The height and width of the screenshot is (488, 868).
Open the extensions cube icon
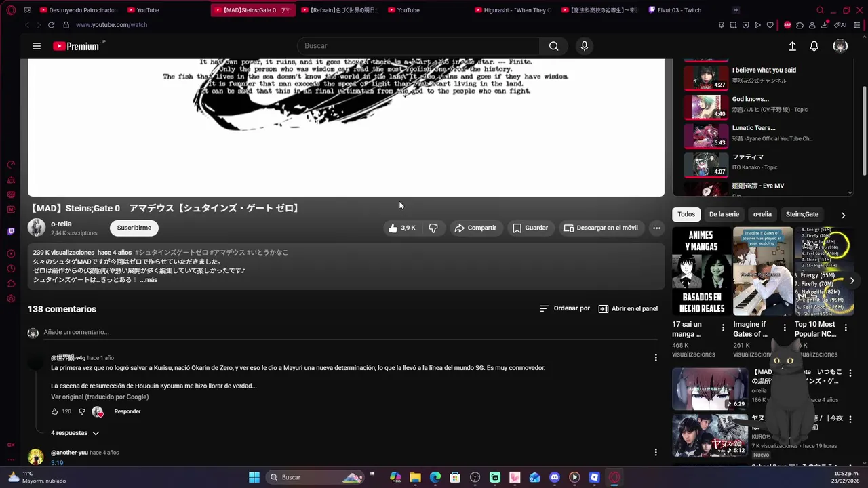(800, 25)
